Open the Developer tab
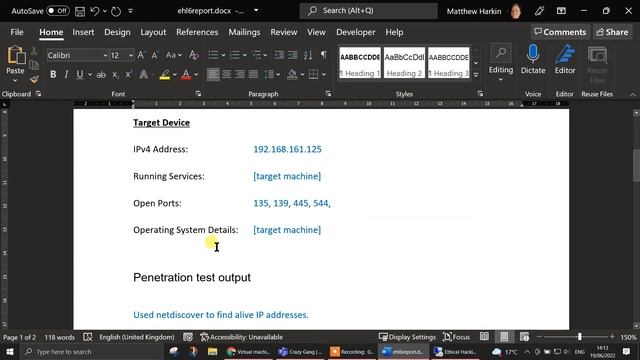 pos(356,32)
